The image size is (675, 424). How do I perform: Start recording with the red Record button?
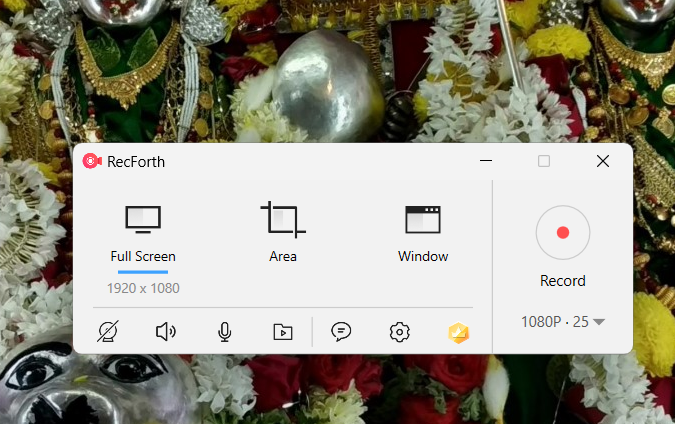[563, 232]
